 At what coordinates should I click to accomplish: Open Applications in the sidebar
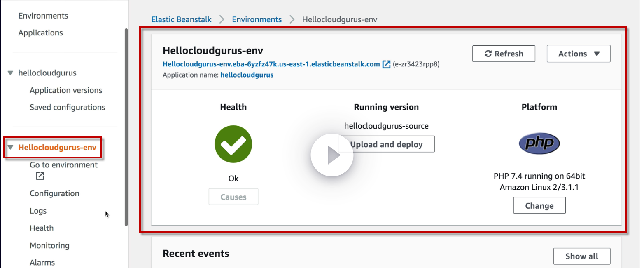(41, 33)
